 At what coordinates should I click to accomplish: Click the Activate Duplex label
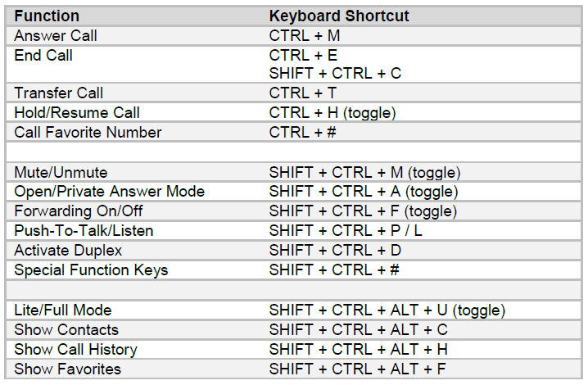click(x=68, y=251)
